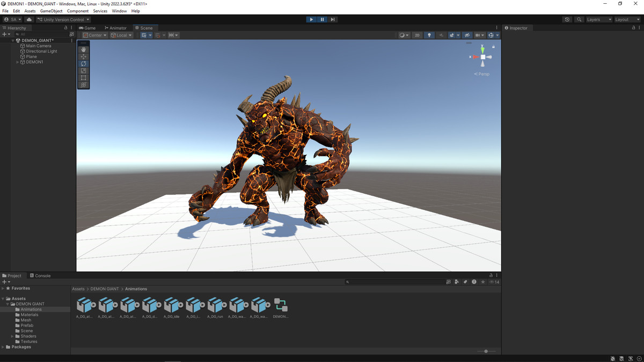Select the A_DG_run animation asset
The height and width of the screenshot is (362, 644).
coord(215,307)
